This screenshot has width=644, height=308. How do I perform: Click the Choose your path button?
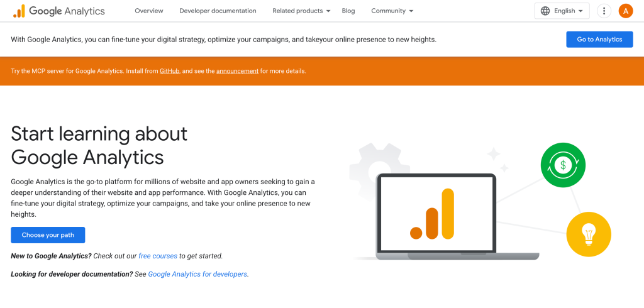(x=48, y=235)
